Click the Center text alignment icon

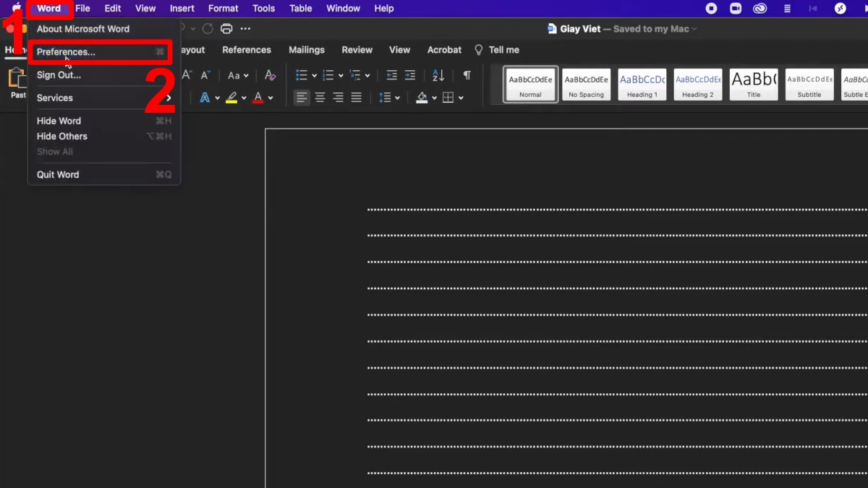coord(320,98)
